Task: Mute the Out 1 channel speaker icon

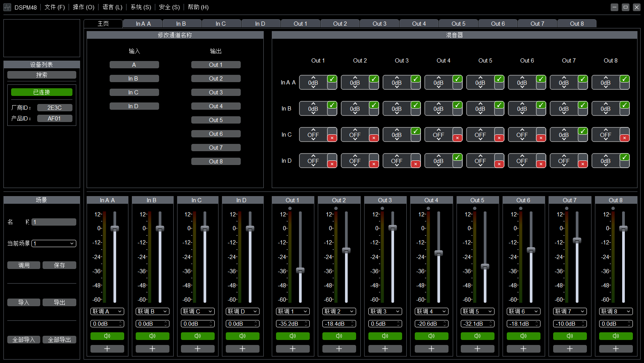Action: click(292, 336)
